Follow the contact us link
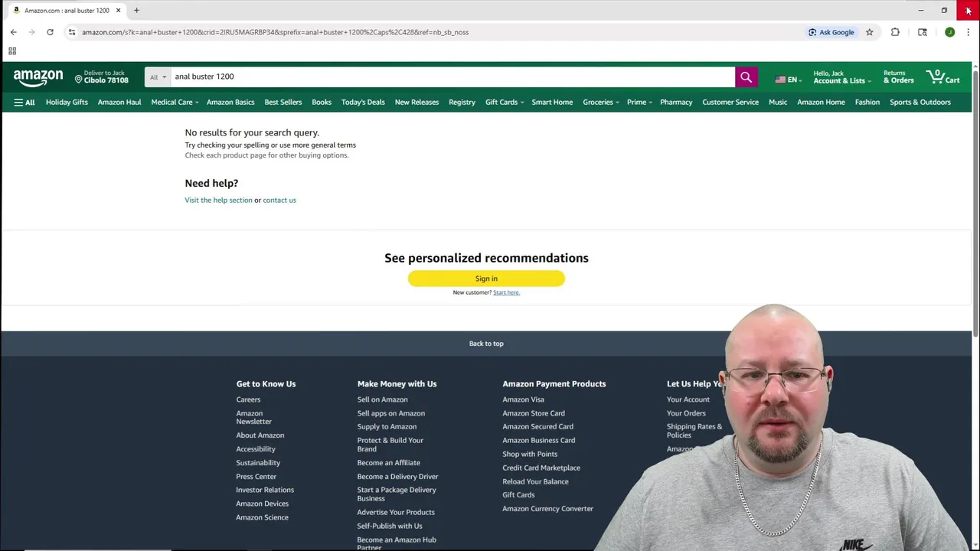Screen dimensions: 980x551 [x=279, y=200]
